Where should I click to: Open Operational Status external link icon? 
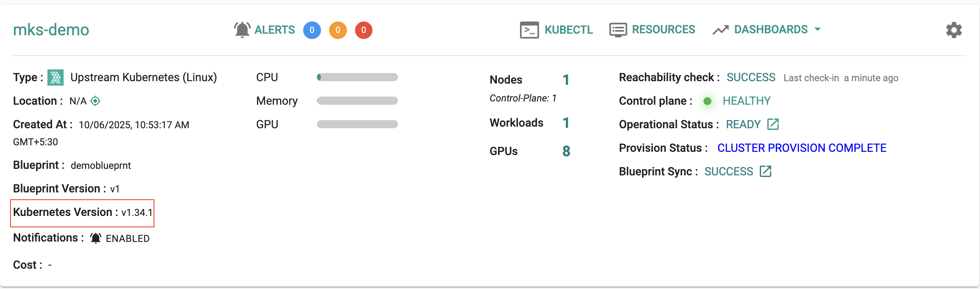(x=773, y=124)
